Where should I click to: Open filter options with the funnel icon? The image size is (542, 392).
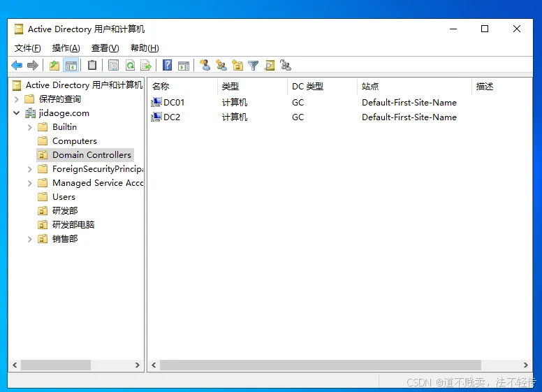tap(254, 66)
